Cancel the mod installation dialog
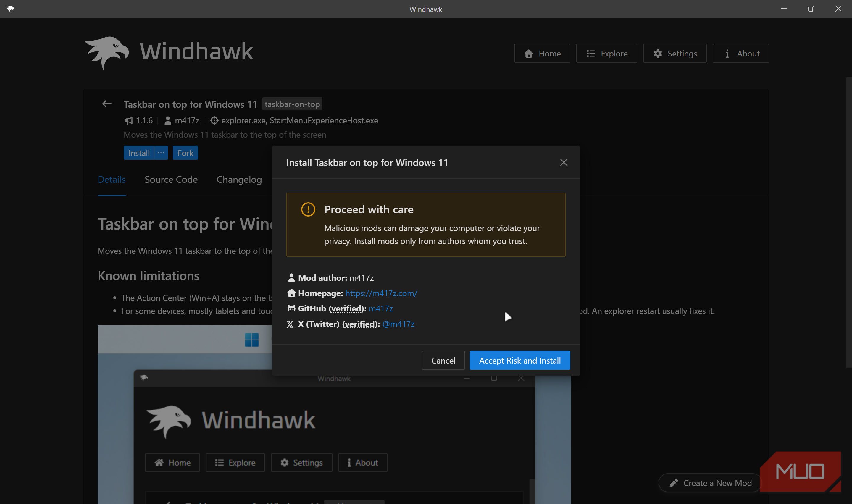The image size is (852, 504). 443,360
